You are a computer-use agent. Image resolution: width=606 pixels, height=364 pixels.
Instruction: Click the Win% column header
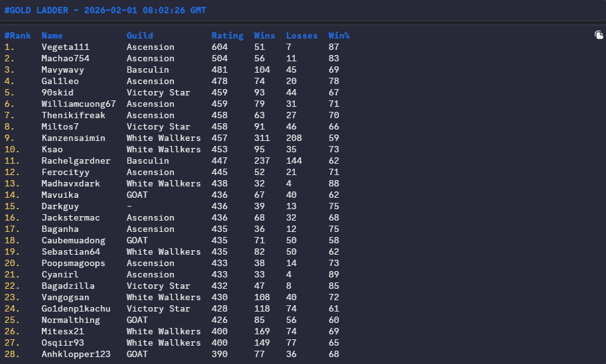pyautogui.click(x=339, y=36)
